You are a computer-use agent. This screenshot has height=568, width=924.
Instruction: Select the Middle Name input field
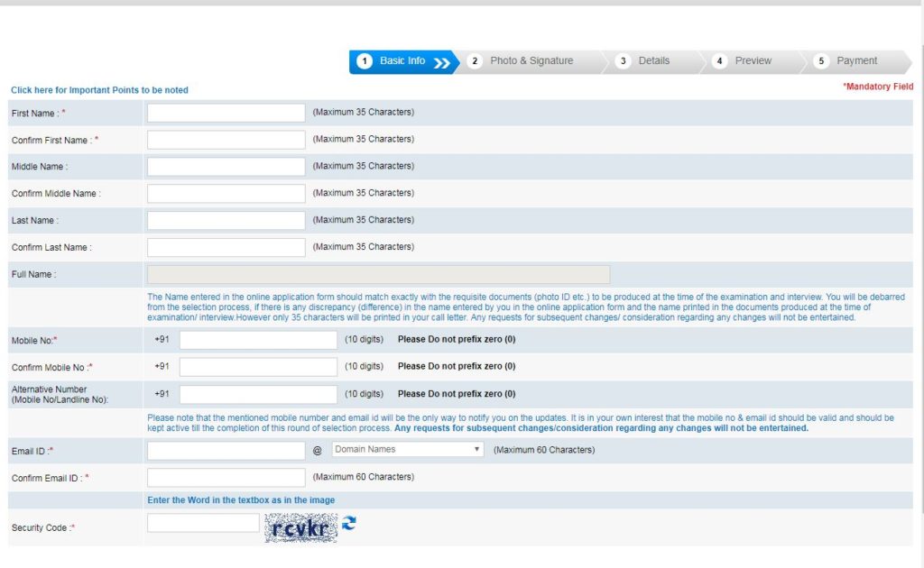click(x=226, y=167)
